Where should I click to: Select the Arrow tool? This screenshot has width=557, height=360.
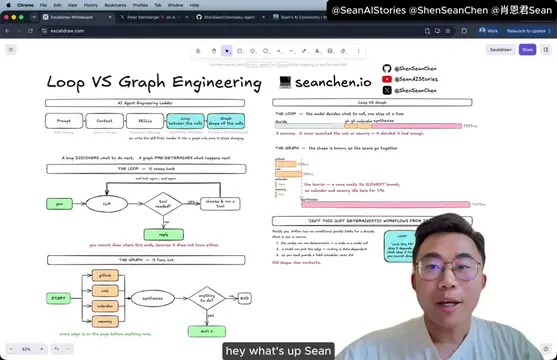click(x=278, y=51)
